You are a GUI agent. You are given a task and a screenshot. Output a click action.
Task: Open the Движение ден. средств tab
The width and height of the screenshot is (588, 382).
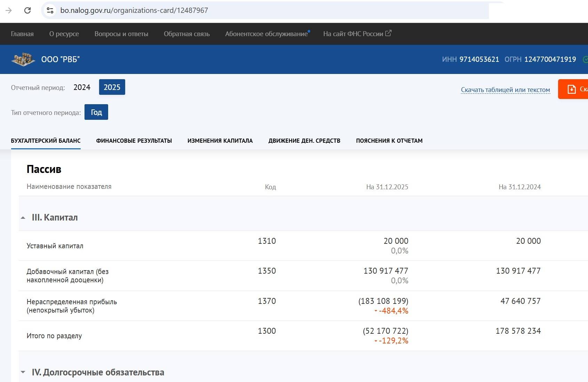tap(304, 141)
